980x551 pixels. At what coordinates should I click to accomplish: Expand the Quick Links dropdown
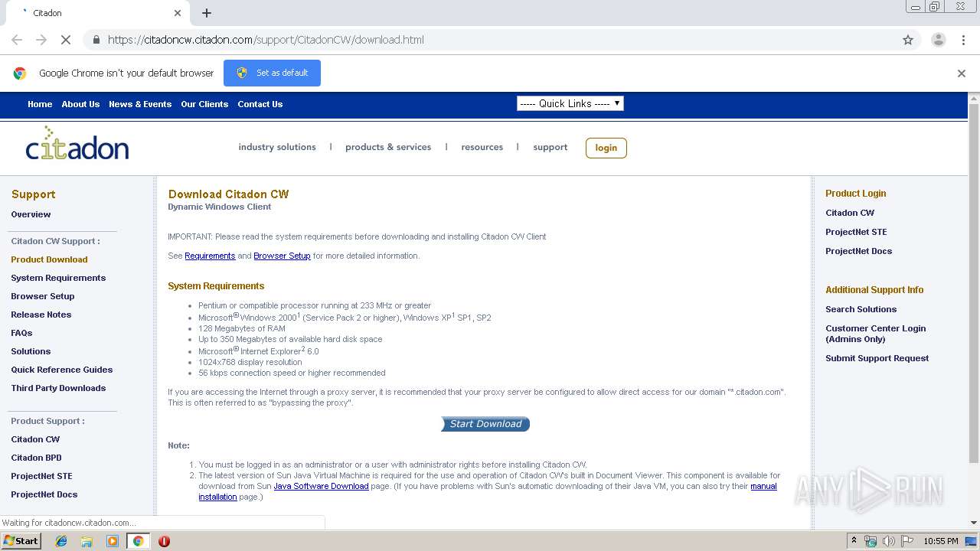click(570, 103)
